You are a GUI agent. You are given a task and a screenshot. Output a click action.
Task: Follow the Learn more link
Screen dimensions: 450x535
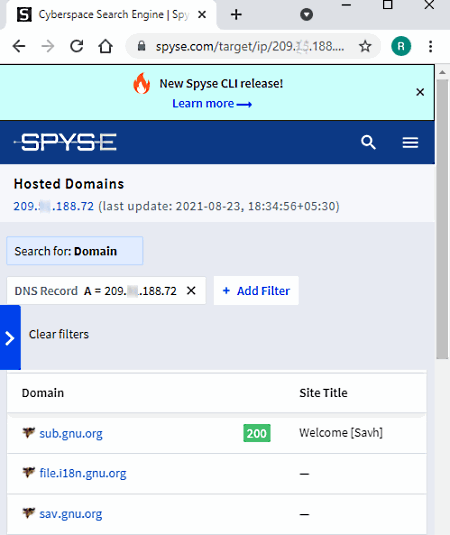click(212, 103)
